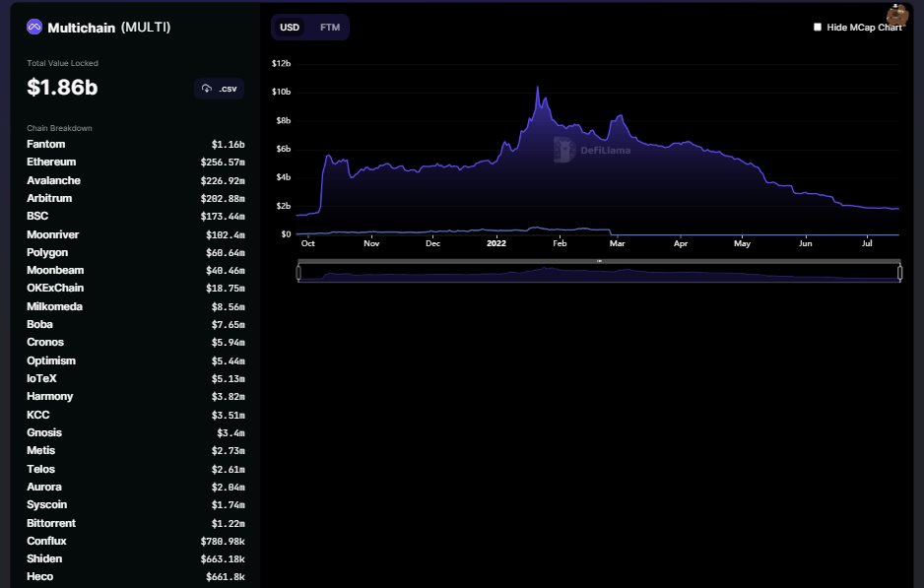Select the Boba chain row
Screen dimensions: 924x588
coord(136,325)
